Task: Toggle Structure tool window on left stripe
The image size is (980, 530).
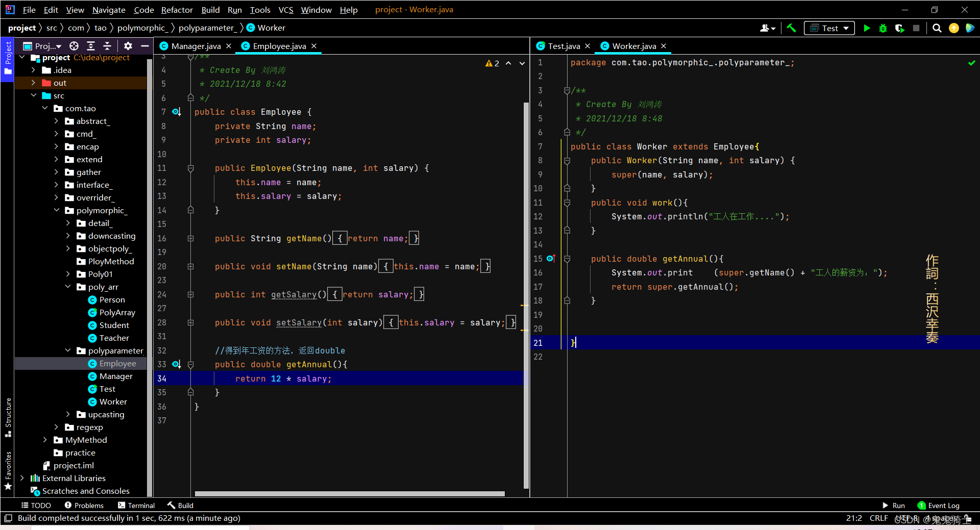Action: 8,417
